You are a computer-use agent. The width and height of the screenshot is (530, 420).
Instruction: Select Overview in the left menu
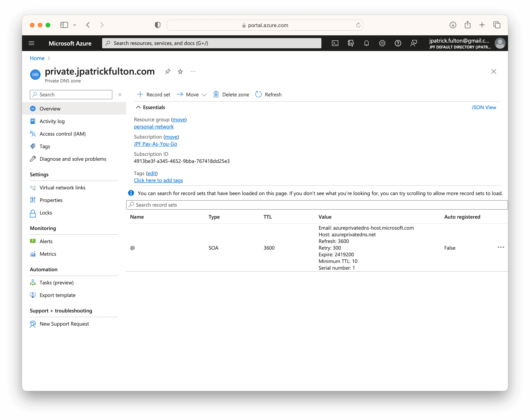pos(74,109)
